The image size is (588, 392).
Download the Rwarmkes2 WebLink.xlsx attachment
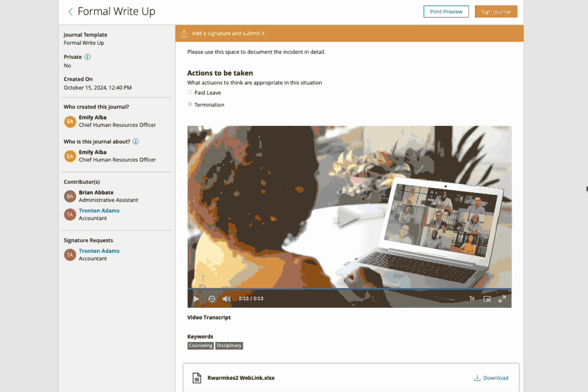491,378
